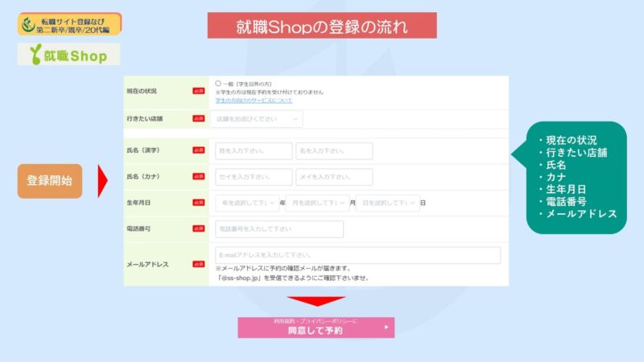Click the 必須 badge beside メールアドレス
The image size is (644, 362).
199,265
